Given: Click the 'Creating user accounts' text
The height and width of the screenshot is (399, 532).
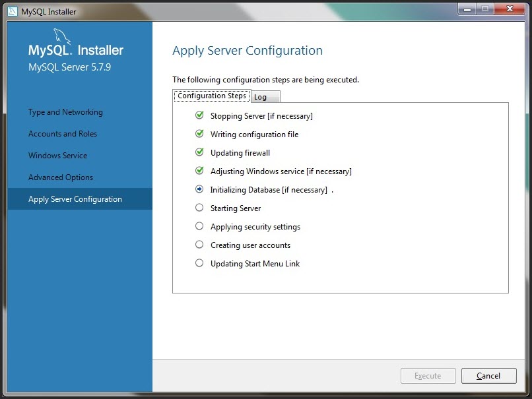Looking at the screenshot, I should pyautogui.click(x=250, y=245).
